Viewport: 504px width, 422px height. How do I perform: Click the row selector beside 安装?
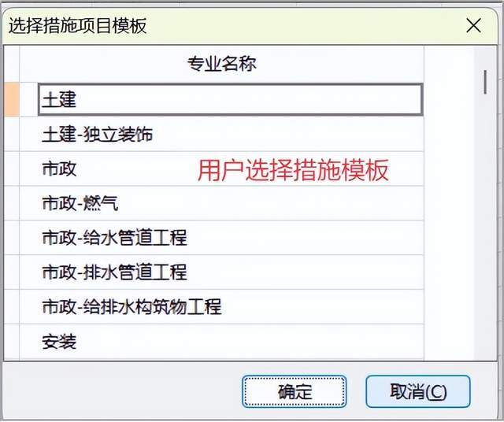click(x=11, y=341)
